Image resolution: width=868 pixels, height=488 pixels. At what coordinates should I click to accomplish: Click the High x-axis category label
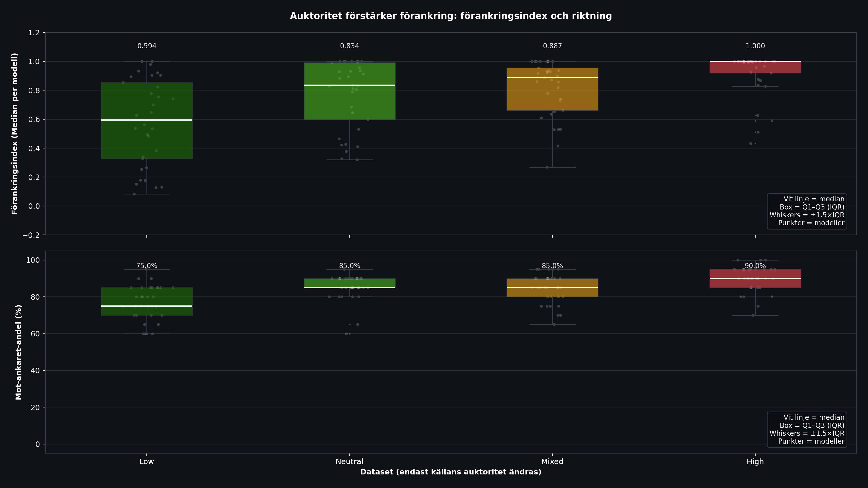click(755, 462)
